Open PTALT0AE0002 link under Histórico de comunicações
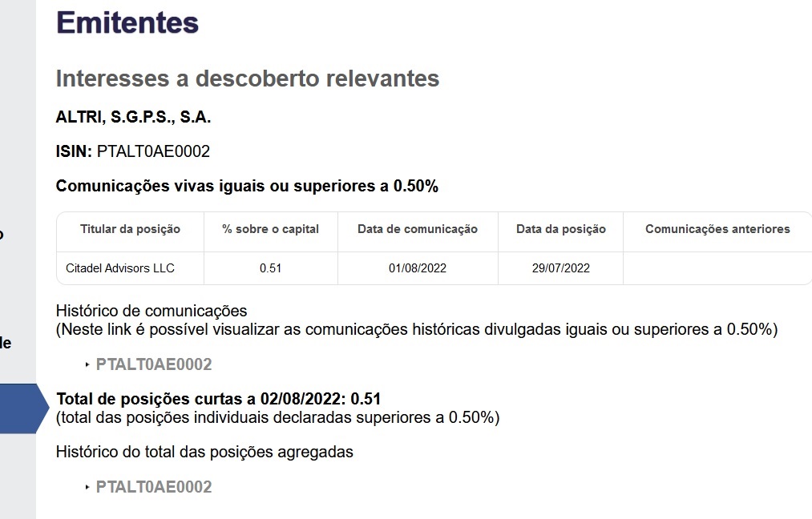Screen dimensions: 812x519 click(153, 364)
